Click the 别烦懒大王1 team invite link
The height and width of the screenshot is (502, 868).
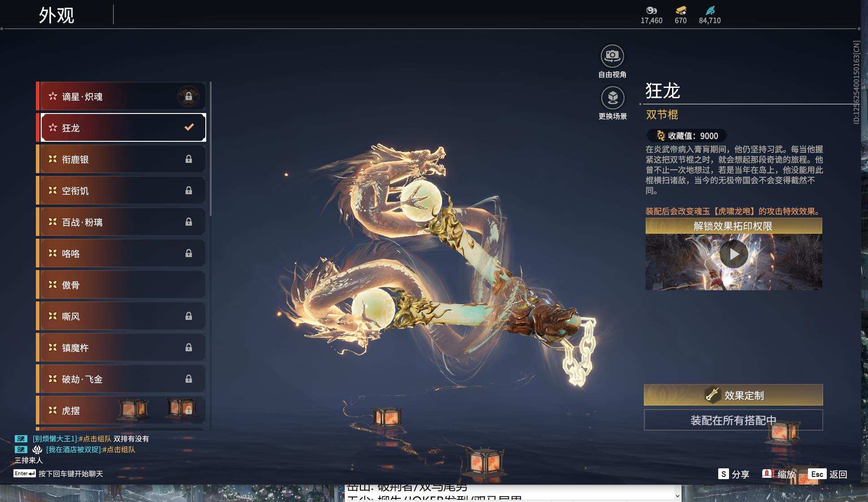(95, 439)
